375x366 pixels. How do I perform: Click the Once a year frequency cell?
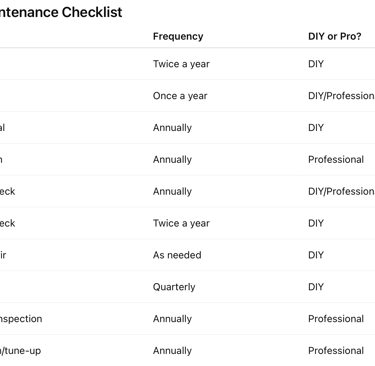coord(180,96)
